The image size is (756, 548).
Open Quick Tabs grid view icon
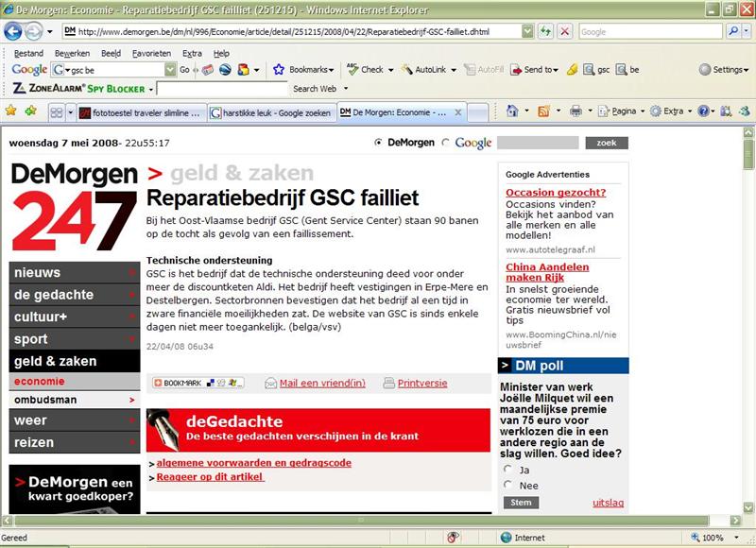(57, 112)
